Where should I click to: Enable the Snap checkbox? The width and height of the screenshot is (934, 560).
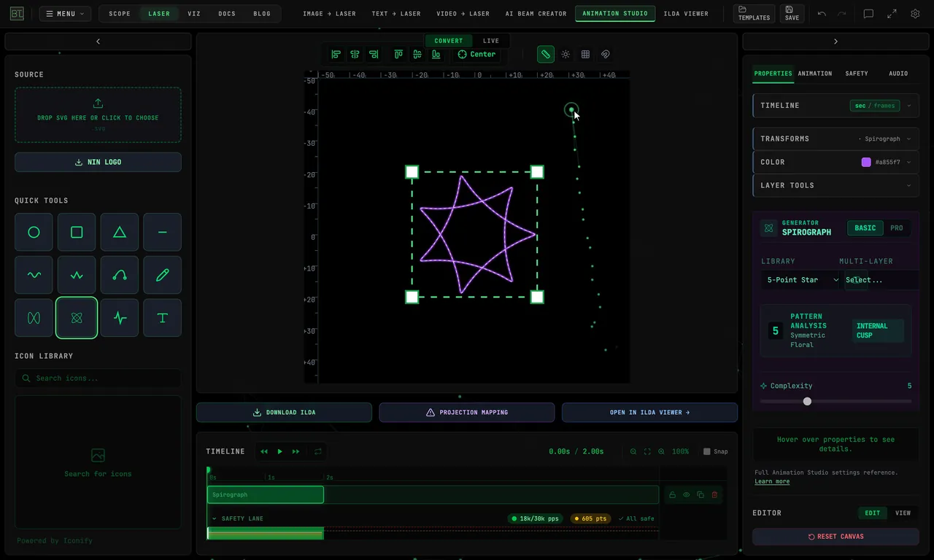[x=706, y=451]
